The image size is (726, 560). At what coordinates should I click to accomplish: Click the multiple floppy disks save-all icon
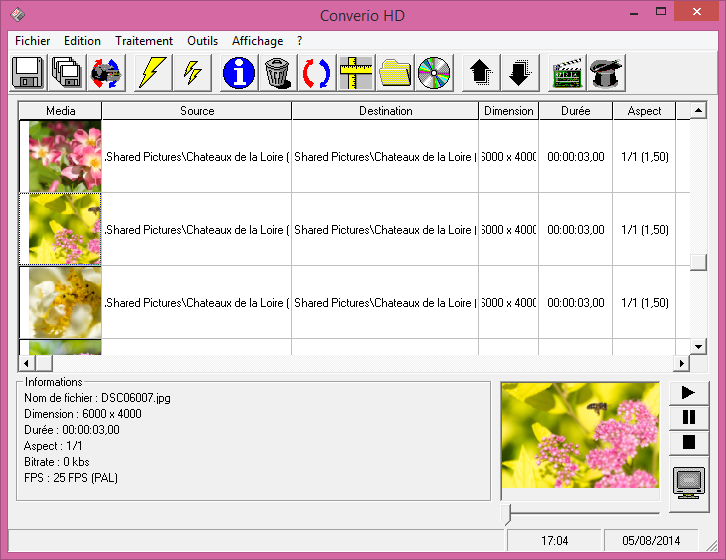tap(68, 72)
